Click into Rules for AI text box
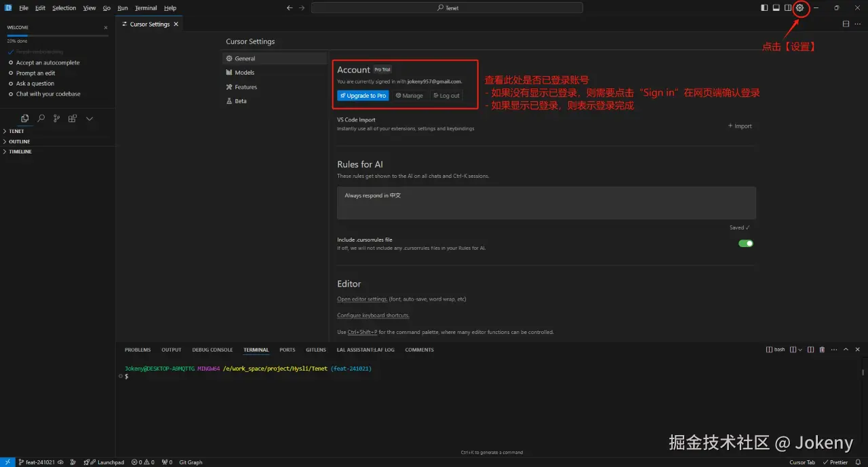Viewport: 868px width, 467px height. [547, 203]
